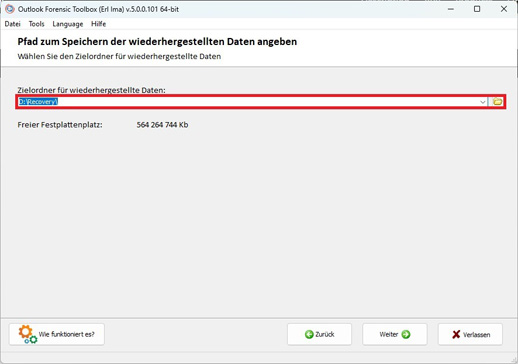Open the Wie funktioniert es? help button
Image resolution: width=518 pixels, height=364 pixels.
(57, 334)
